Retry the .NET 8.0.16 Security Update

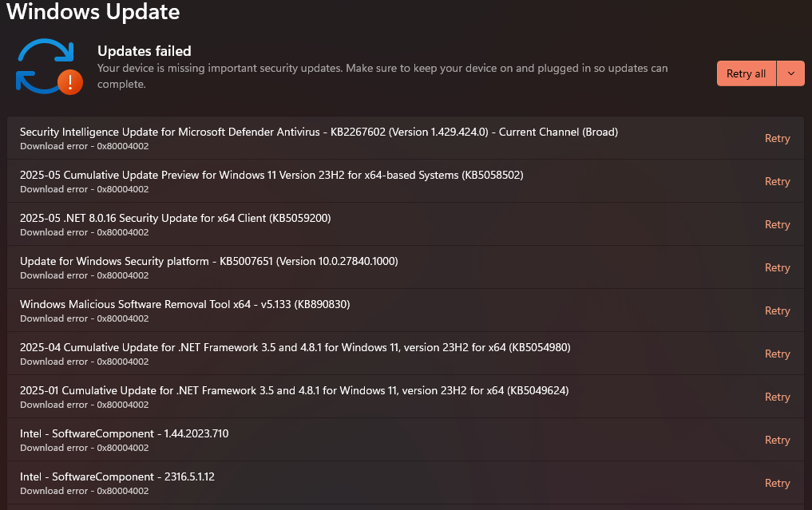point(777,224)
